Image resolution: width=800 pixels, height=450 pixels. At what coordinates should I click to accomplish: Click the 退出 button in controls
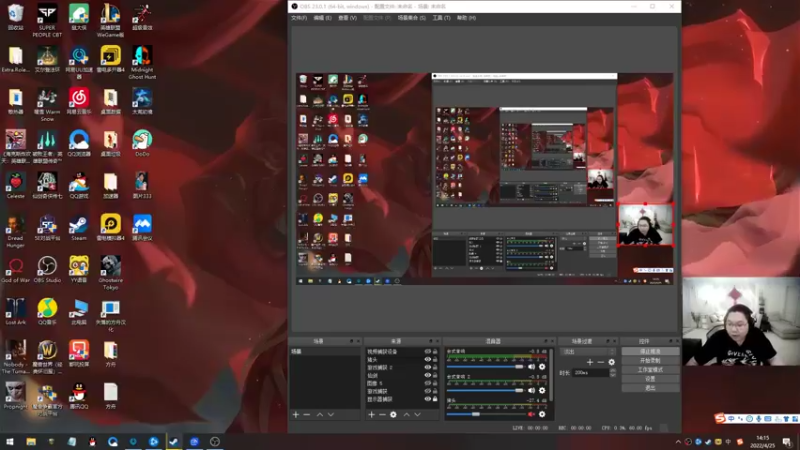coord(650,388)
